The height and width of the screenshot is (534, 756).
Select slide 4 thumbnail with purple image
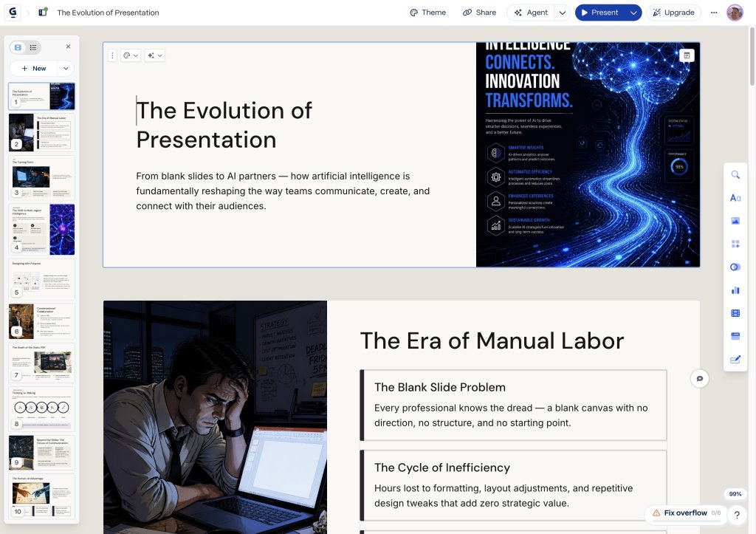point(42,229)
